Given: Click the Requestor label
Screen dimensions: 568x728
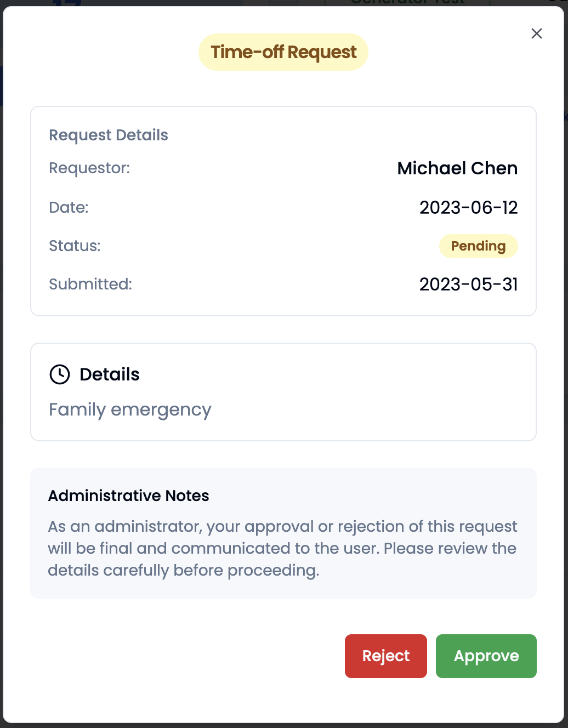Looking at the screenshot, I should (89, 168).
